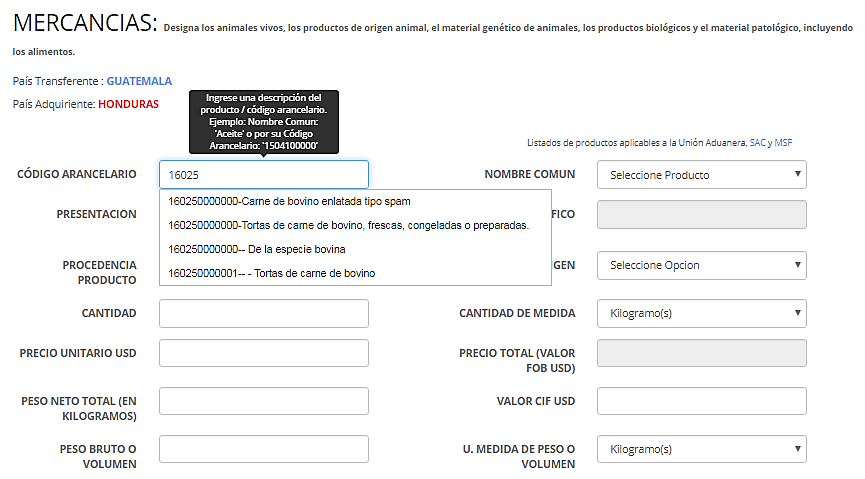The image size is (865, 479).
Task: Expand the Cantidad de Medida Kilogramo(s) dropdown
Action: coord(702,313)
